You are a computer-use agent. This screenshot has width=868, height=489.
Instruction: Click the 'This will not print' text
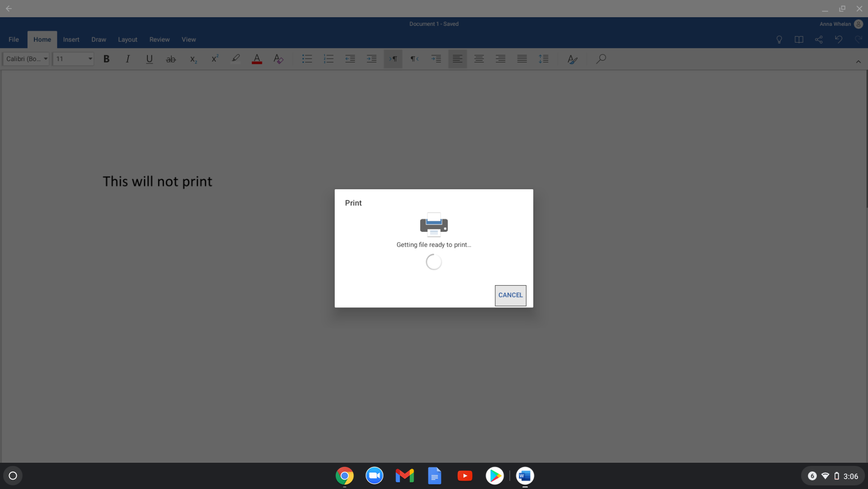click(x=157, y=182)
